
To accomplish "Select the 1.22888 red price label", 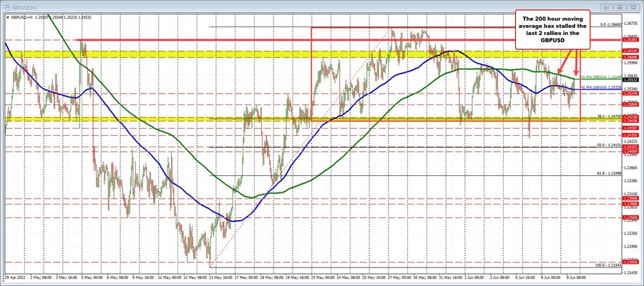I will 631,204.
